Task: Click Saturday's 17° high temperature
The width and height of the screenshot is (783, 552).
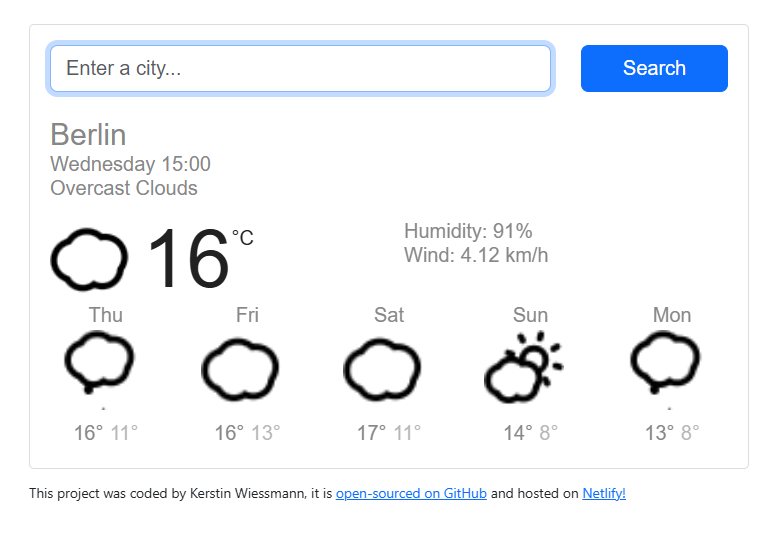Action: pos(371,433)
